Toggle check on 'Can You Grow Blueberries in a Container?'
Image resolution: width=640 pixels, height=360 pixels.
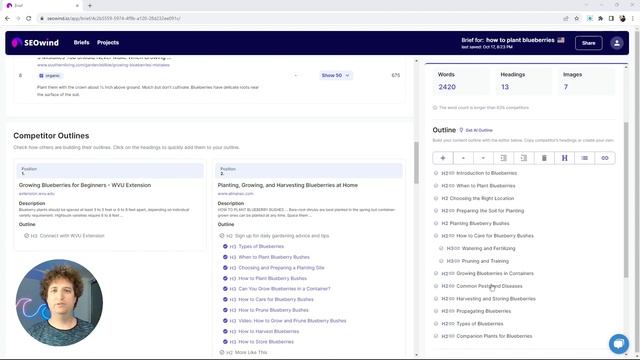pyautogui.click(x=225, y=289)
